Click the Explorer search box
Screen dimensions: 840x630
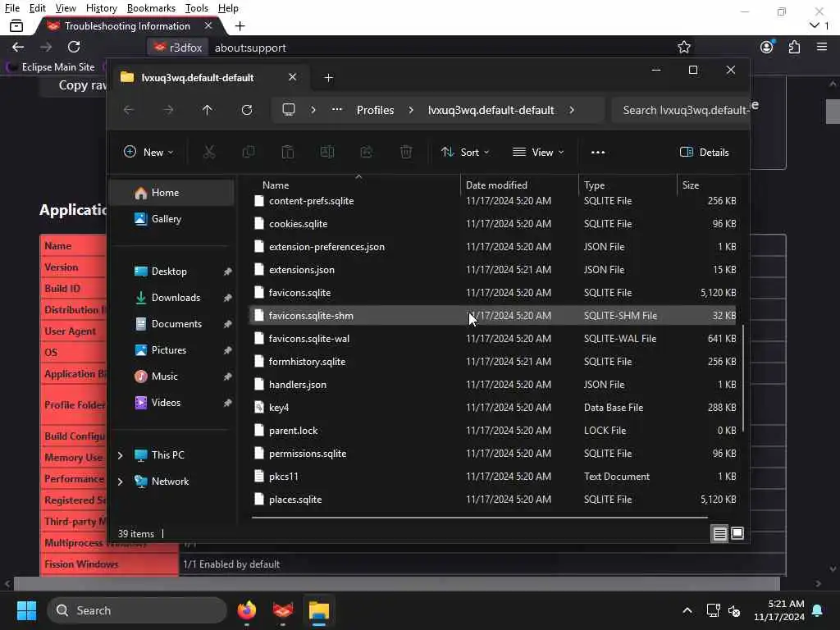click(680, 110)
